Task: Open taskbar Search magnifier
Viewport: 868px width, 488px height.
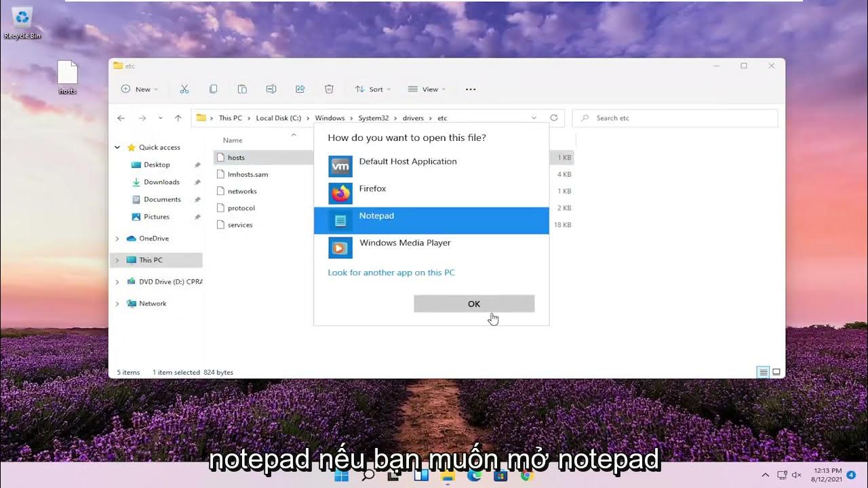Action: [x=368, y=475]
